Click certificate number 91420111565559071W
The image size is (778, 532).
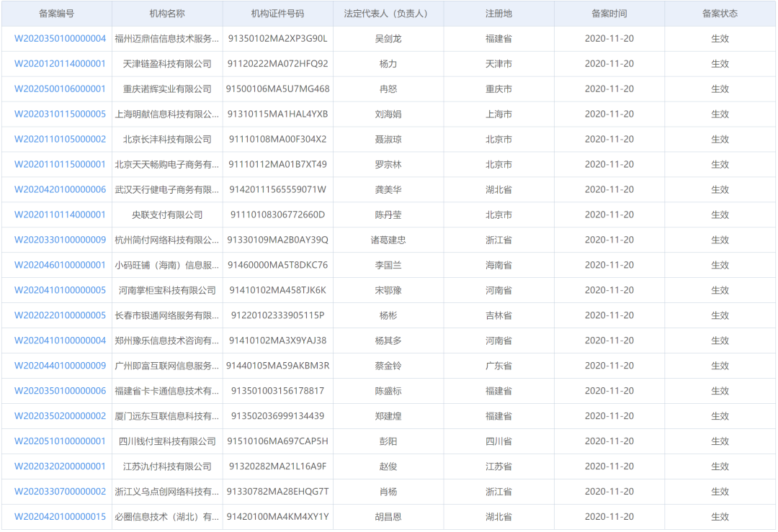point(278,189)
